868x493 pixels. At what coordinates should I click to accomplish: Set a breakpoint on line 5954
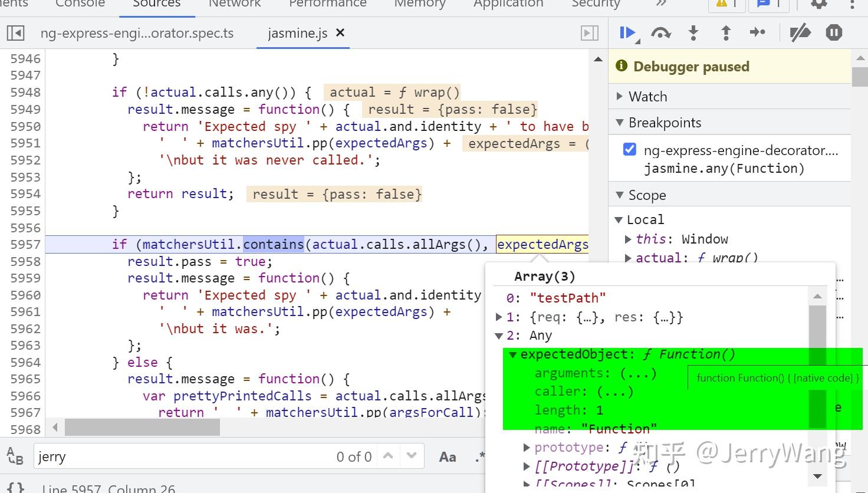pyautogui.click(x=25, y=194)
